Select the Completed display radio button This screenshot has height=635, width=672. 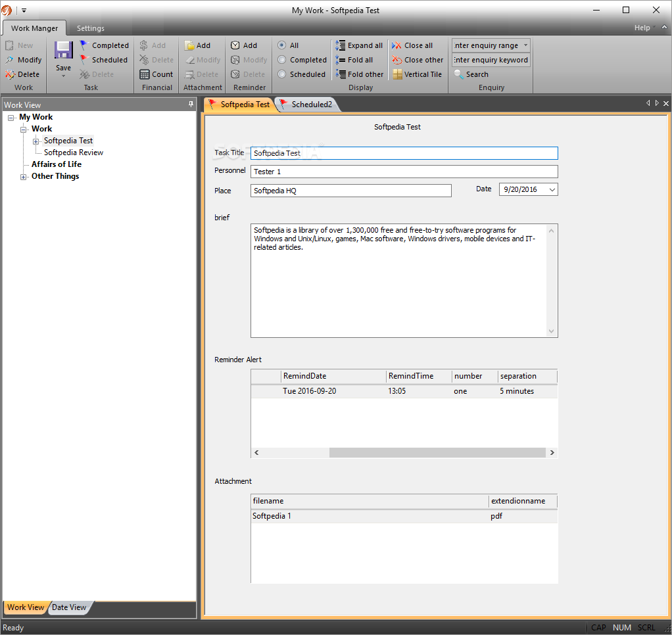[281, 60]
